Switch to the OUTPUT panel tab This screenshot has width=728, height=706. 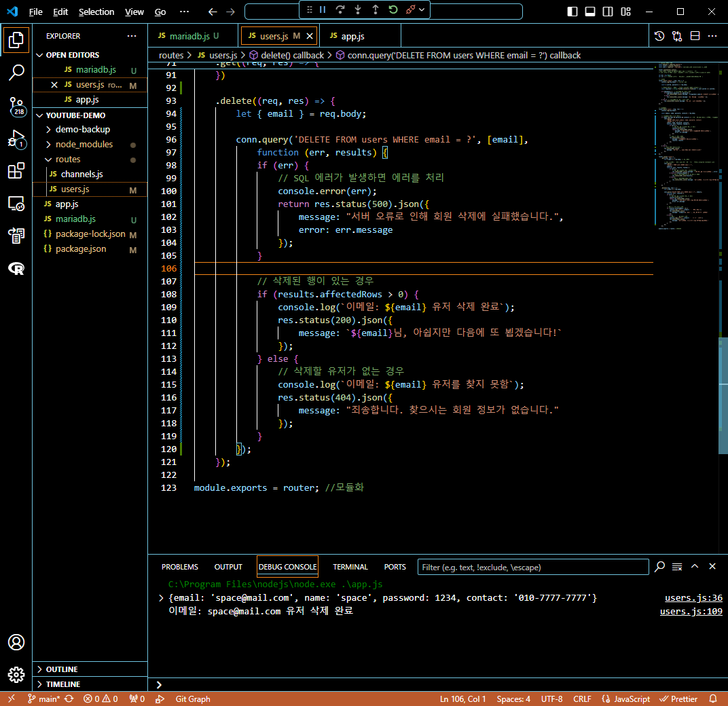228,568
